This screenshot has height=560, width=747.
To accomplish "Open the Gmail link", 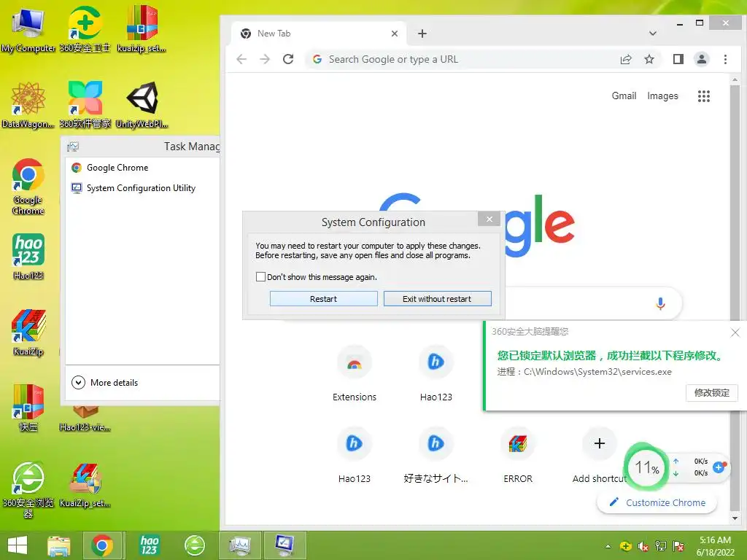I will pyautogui.click(x=624, y=96).
